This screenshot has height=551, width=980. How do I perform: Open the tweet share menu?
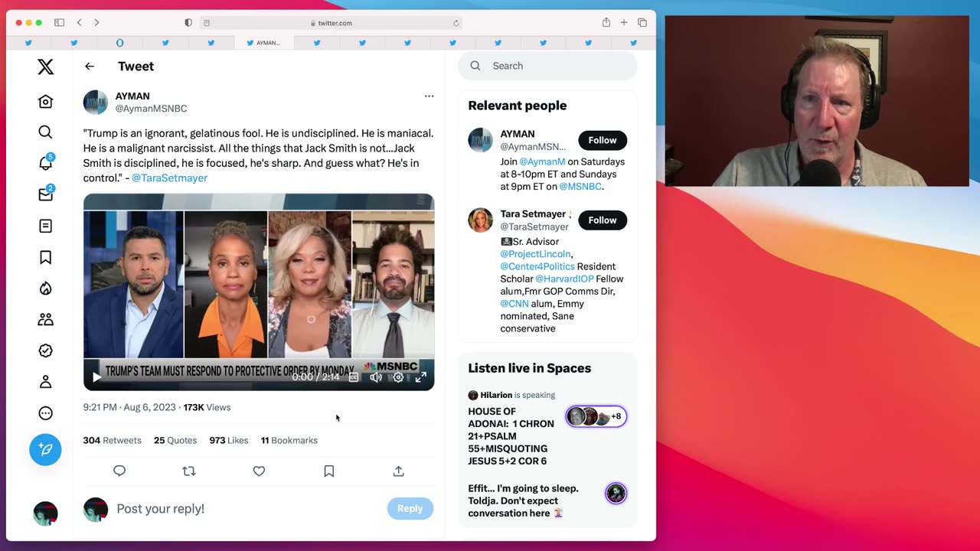[399, 471]
